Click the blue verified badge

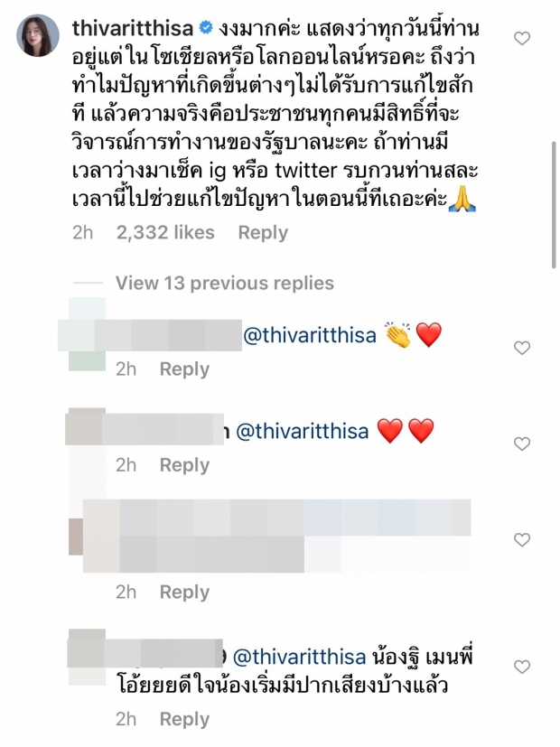tap(206, 28)
